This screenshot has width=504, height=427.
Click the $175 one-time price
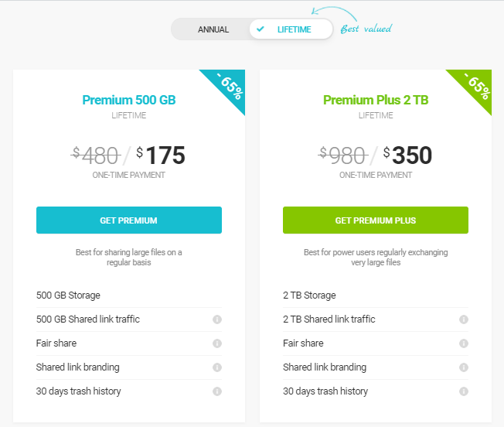(x=161, y=155)
